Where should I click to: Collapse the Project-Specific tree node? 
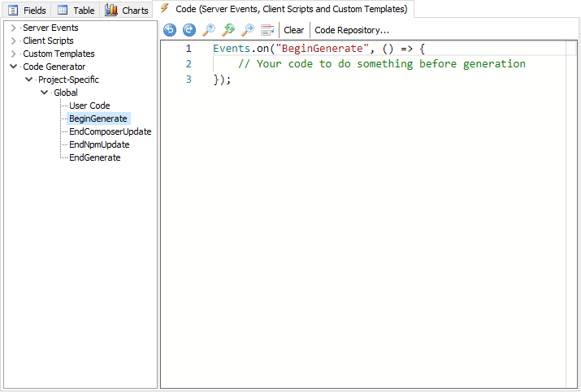coord(29,80)
